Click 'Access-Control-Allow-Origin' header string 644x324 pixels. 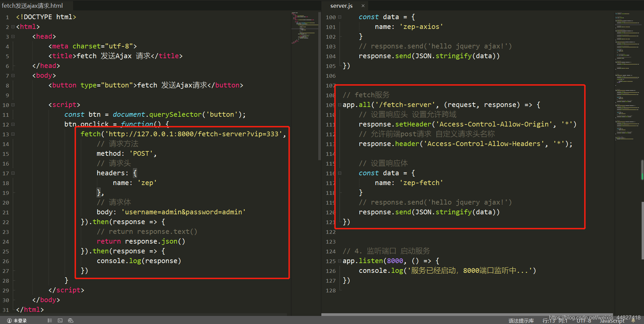494,124
